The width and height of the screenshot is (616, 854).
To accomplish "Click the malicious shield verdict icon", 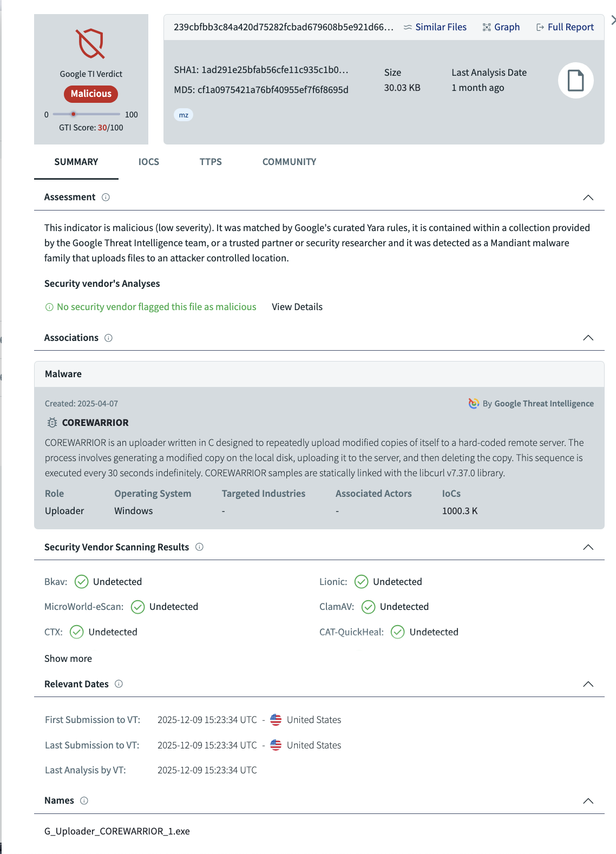I will tap(91, 43).
